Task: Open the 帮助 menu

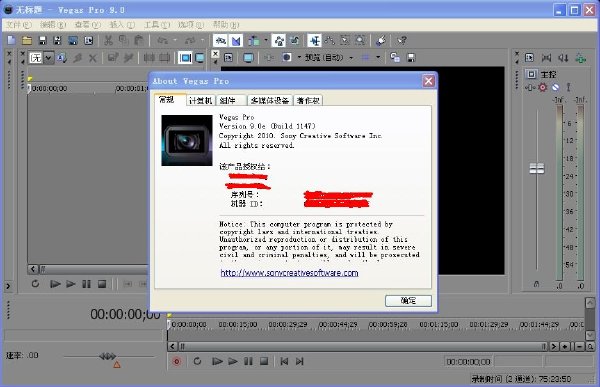Action: pos(226,25)
